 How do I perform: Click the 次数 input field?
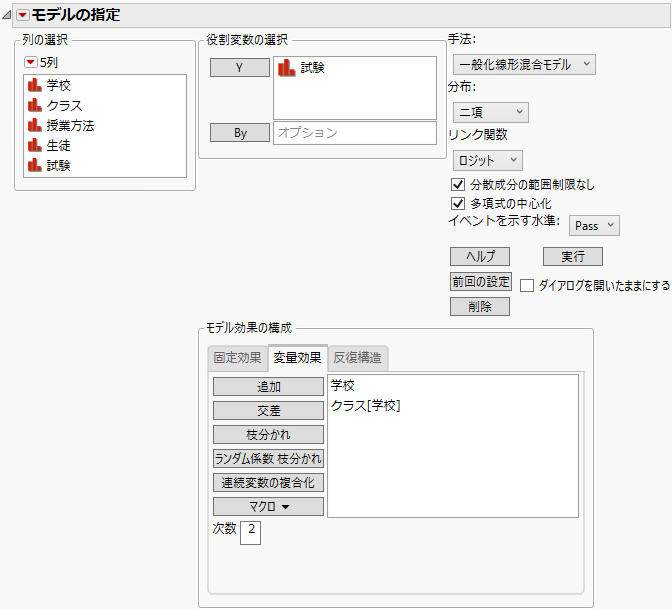[x=250, y=533]
